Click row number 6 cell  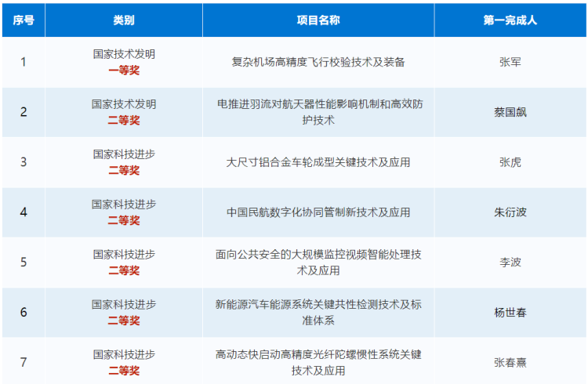[x=24, y=312]
